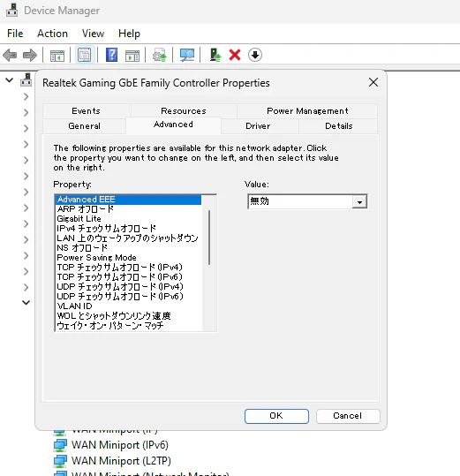Click the red X Uninstall device icon
The image size is (460, 476).
coord(235,56)
